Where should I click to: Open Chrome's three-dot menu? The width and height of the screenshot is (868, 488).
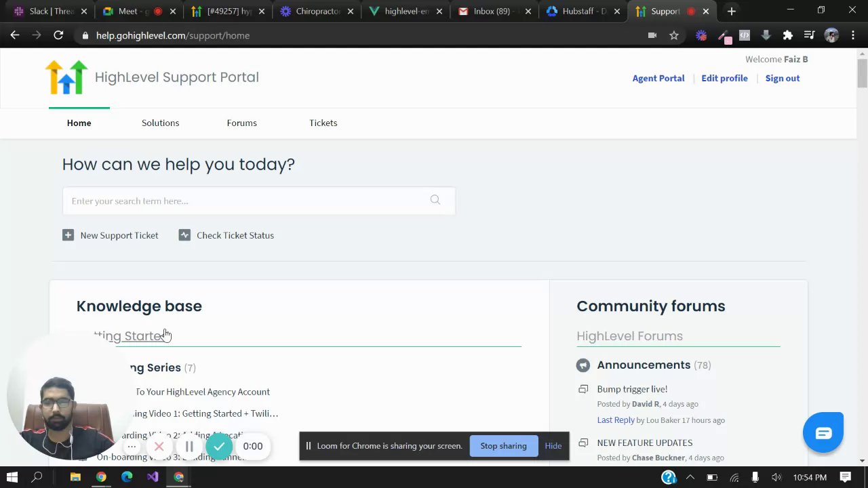[x=852, y=35]
